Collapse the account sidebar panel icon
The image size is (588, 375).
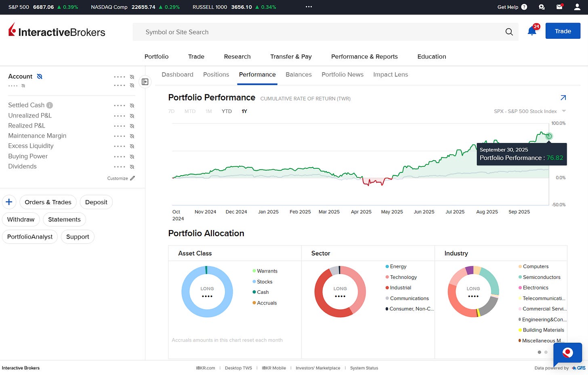(x=145, y=82)
